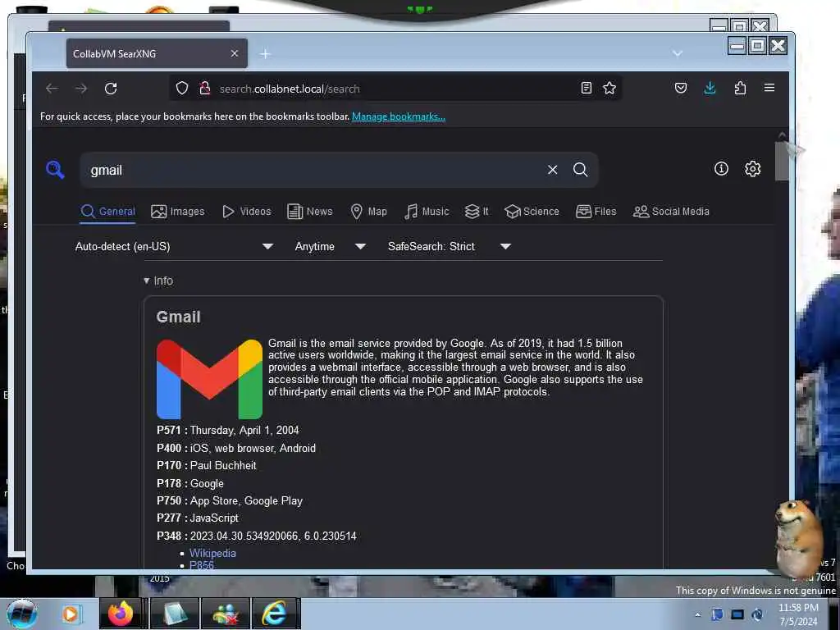
Task: Switch to the Videos tab
Action: click(x=246, y=212)
